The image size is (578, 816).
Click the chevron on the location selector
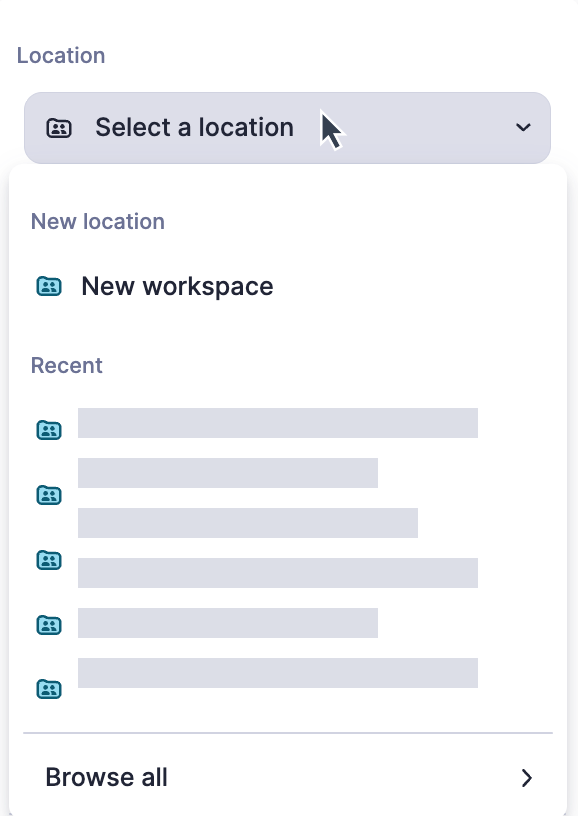(521, 127)
